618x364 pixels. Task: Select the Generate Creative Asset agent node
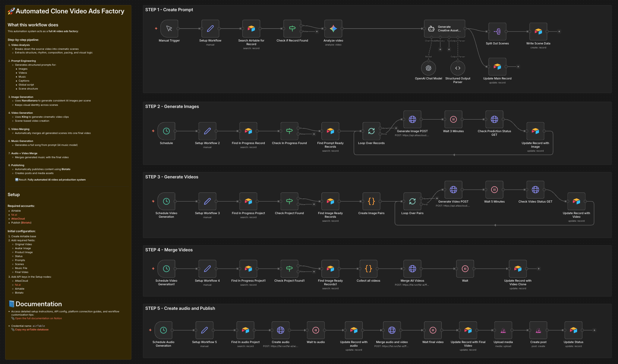[x=444, y=29]
